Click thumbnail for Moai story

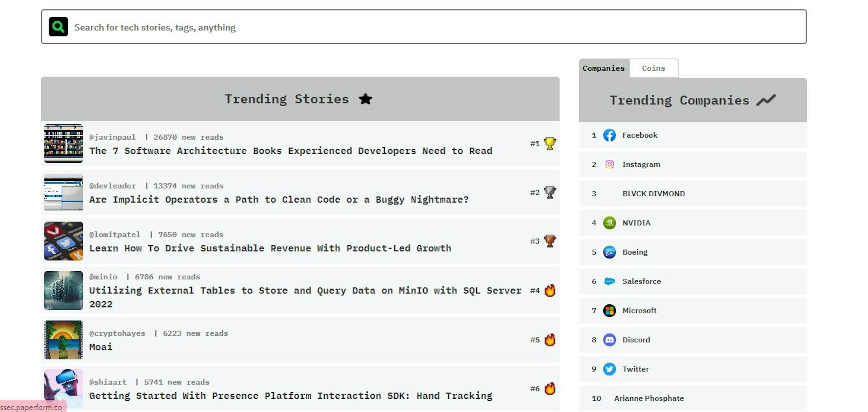pos(63,339)
